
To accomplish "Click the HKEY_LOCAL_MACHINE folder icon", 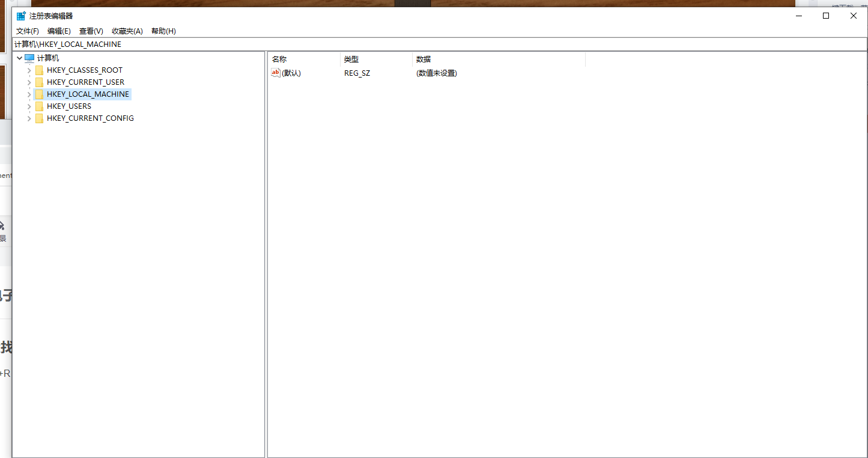I will click(x=40, y=94).
